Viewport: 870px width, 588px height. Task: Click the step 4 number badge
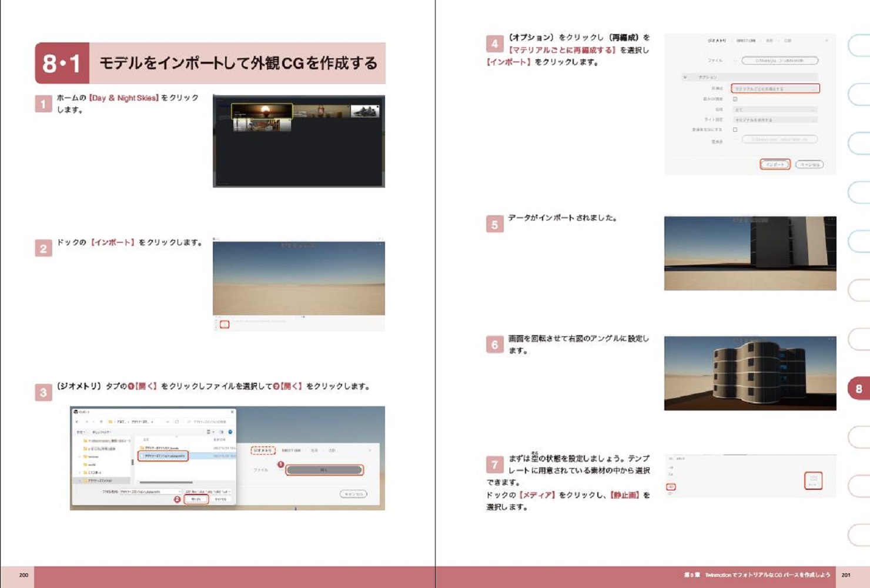(x=494, y=44)
